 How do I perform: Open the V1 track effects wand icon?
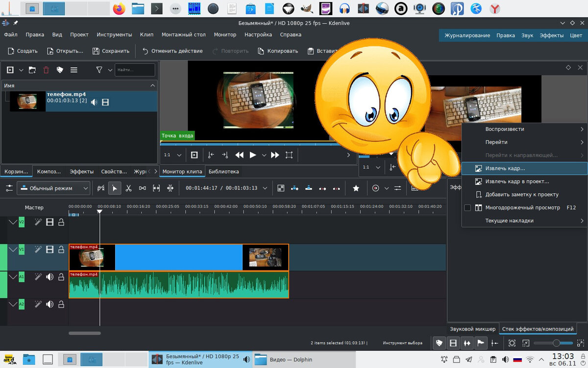coord(38,250)
